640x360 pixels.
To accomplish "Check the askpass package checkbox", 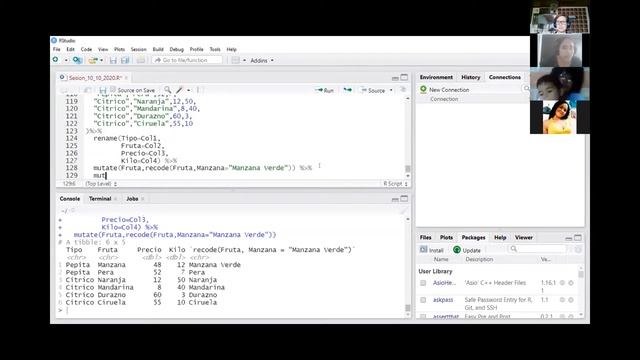I will point(423,300).
